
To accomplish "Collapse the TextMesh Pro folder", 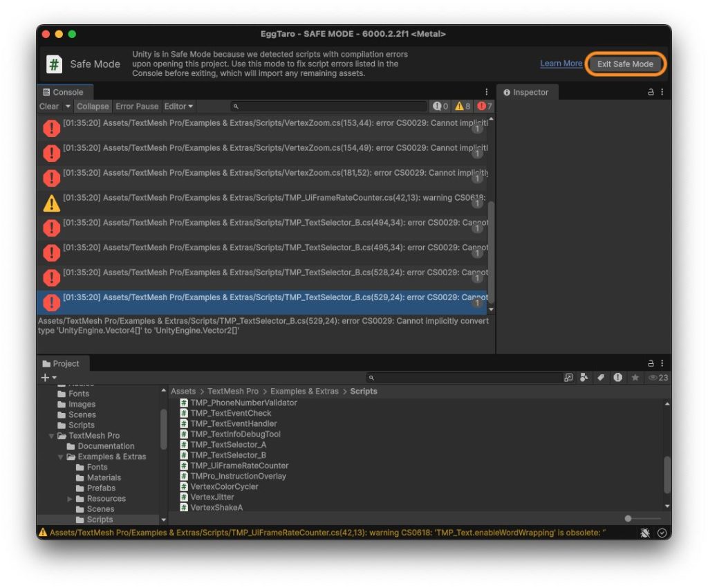I will [51, 436].
